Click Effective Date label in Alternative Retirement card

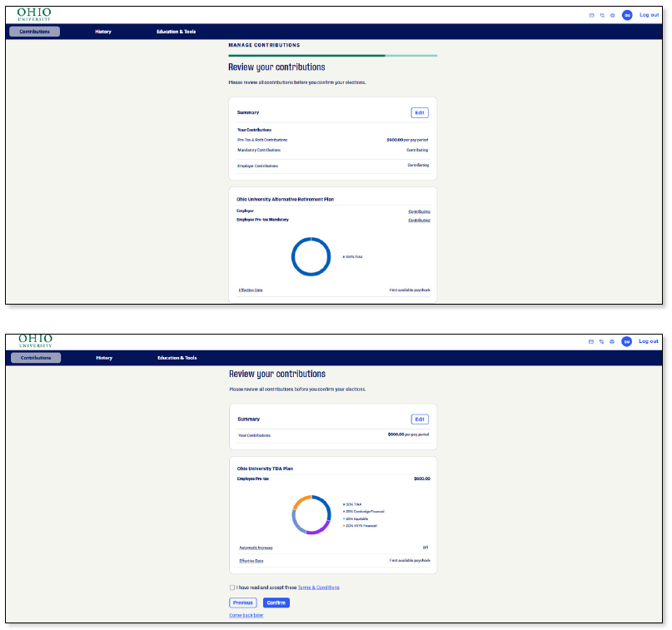pyautogui.click(x=251, y=290)
